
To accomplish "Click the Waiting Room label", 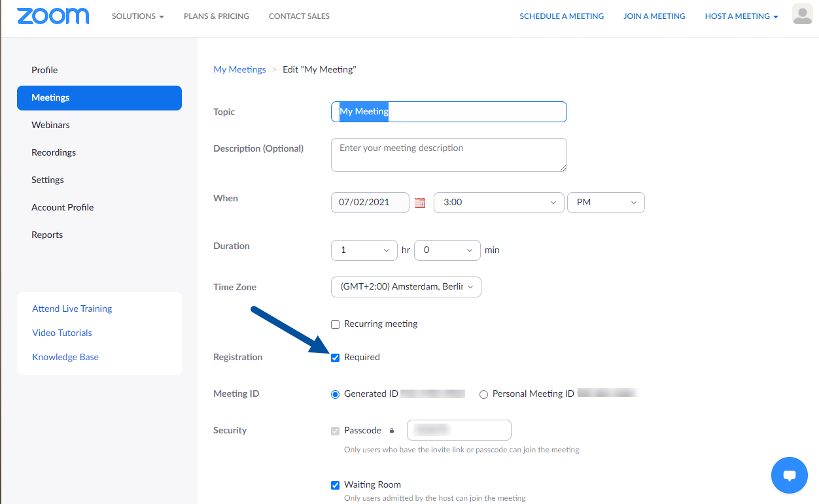I will click(372, 485).
